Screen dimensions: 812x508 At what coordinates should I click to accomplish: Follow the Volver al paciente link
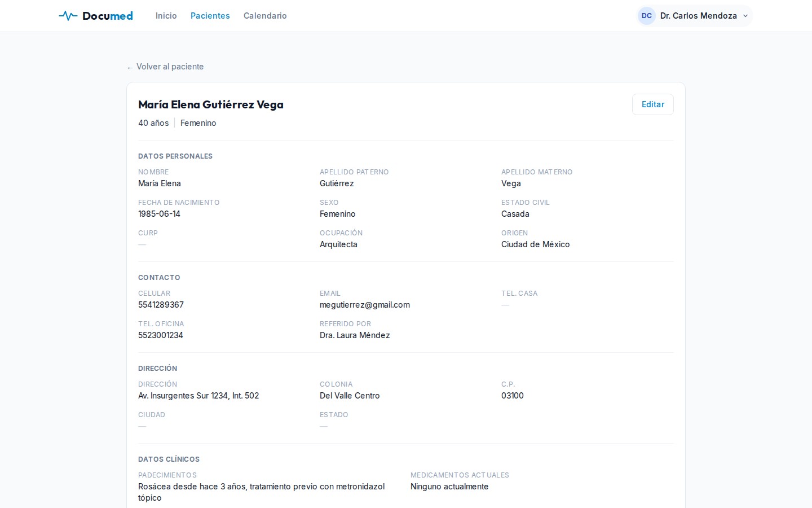point(170,67)
